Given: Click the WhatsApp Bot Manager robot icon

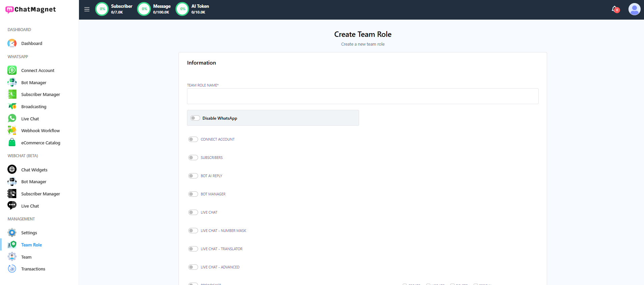Looking at the screenshot, I should tap(12, 82).
